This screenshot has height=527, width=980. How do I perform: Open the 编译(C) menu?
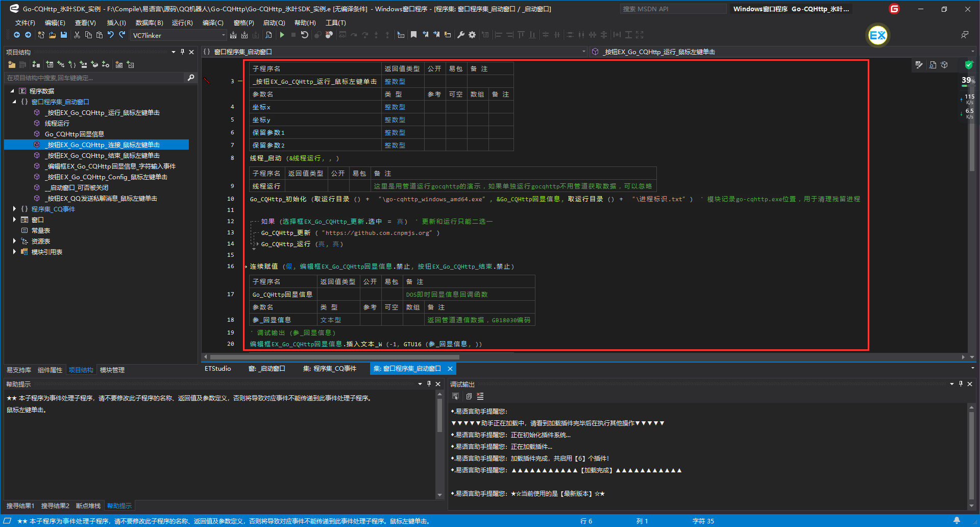[213, 23]
